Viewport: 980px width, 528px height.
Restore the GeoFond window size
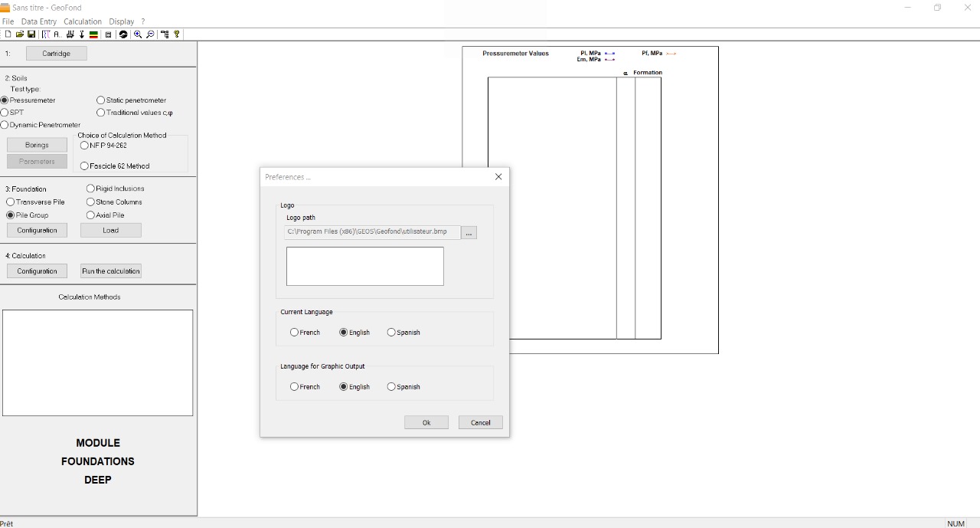[x=937, y=8]
